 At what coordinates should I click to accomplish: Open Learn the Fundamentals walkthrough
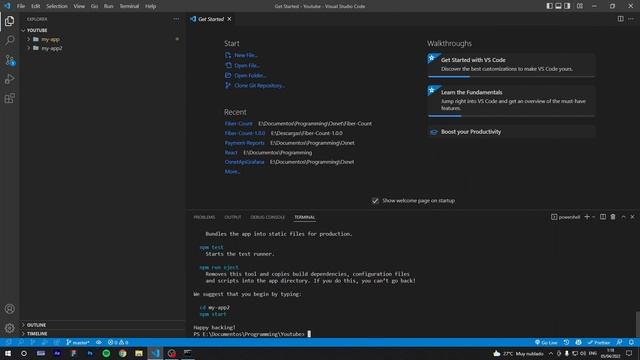point(511,101)
